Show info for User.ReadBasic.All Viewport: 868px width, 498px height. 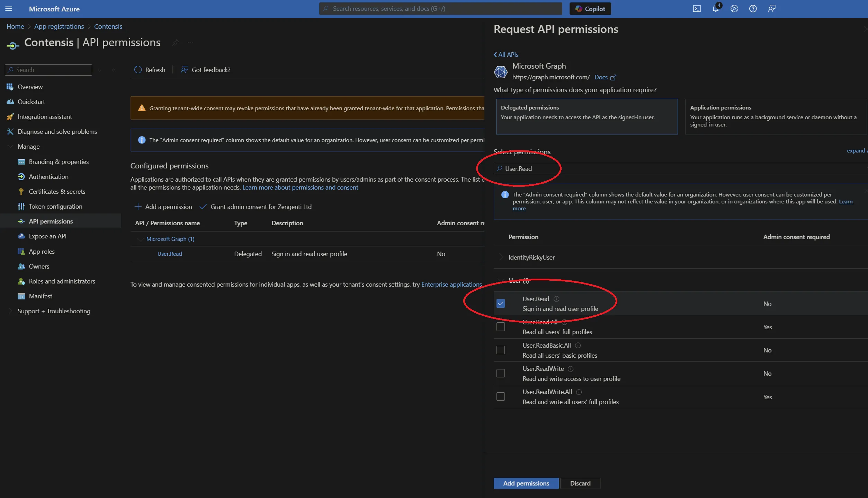click(578, 345)
